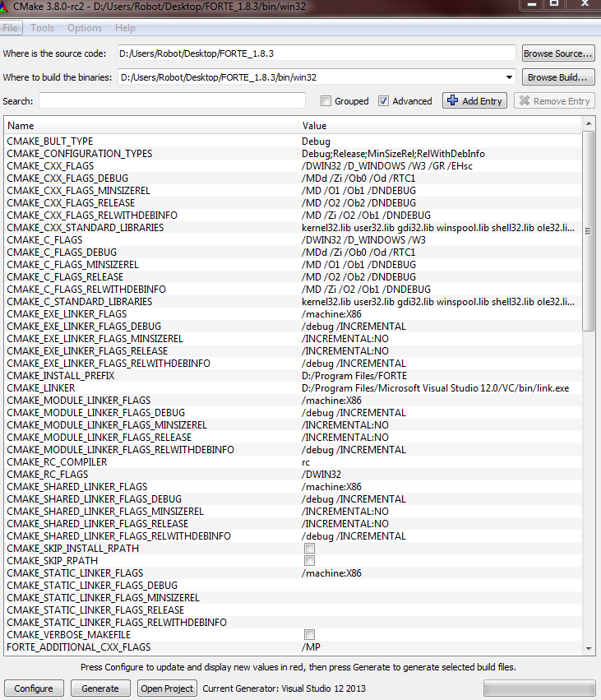Click the source code path field
This screenshot has height=700, width=601.
pos(317,53)
